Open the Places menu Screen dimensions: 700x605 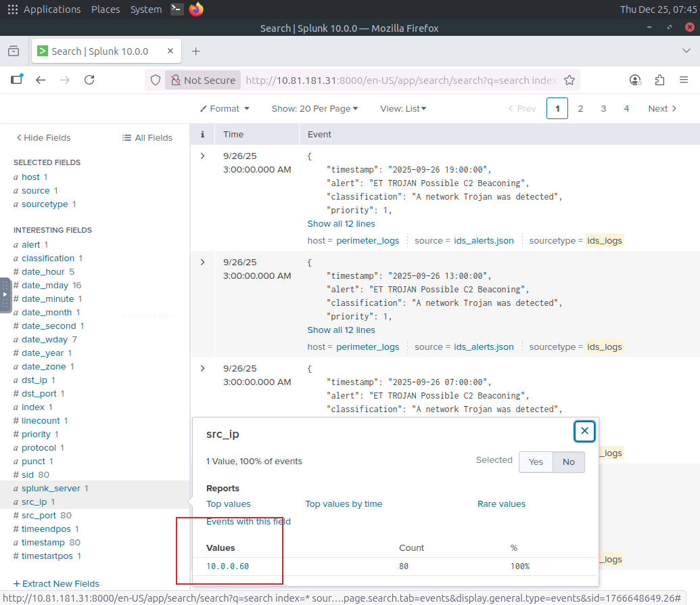105,9
